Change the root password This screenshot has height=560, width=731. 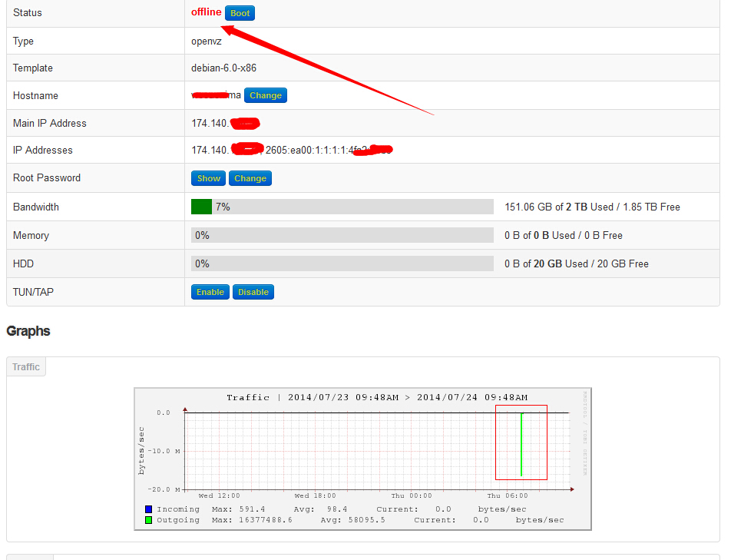(x=250, y=178)
